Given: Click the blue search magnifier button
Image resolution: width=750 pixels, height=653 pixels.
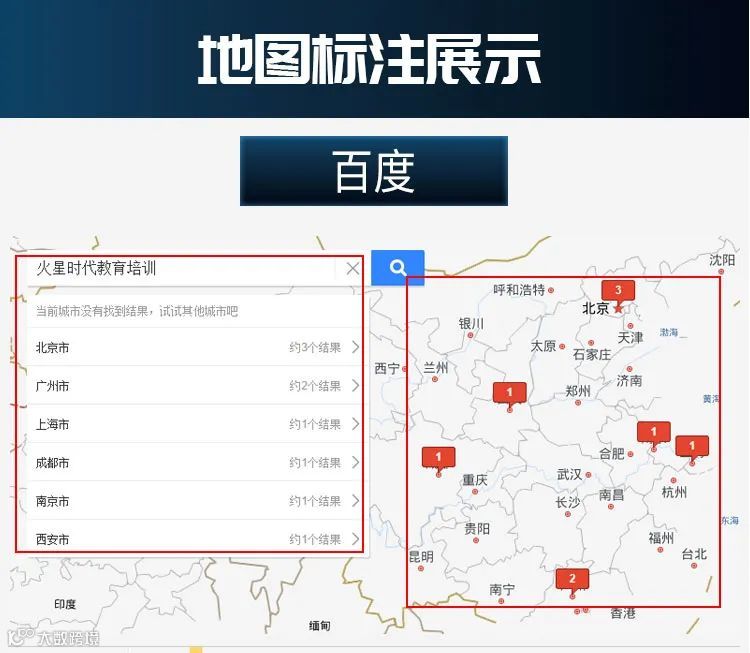Looking at the screenshot, I should pos(397,267).
